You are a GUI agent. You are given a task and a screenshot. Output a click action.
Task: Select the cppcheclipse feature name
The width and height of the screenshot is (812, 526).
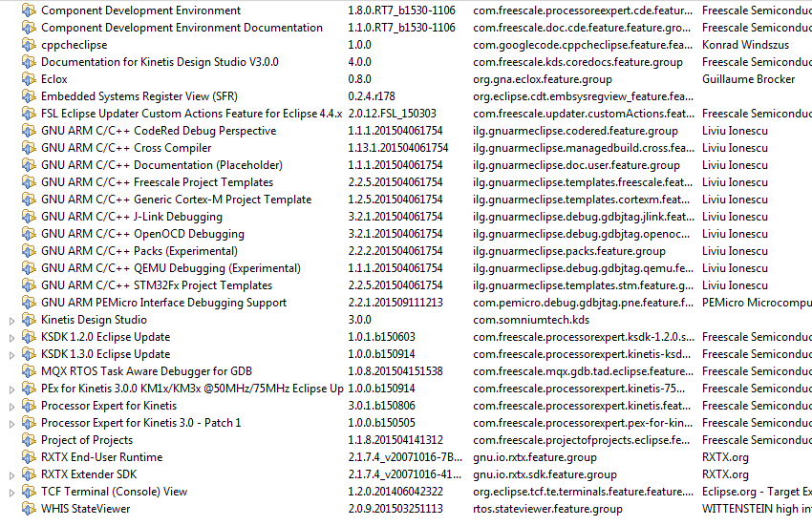click(x=75, y=45)
